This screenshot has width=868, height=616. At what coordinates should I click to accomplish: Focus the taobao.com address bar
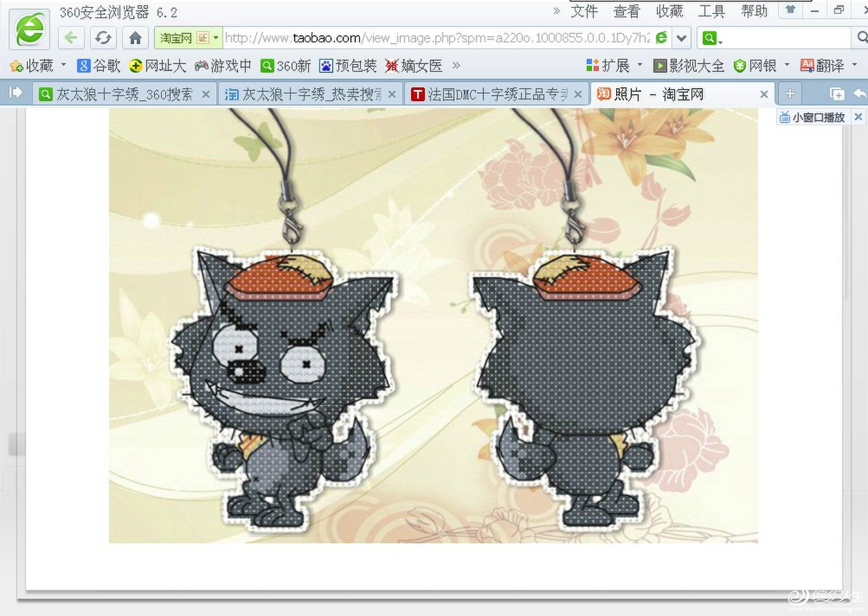click(x=437, y=38)
